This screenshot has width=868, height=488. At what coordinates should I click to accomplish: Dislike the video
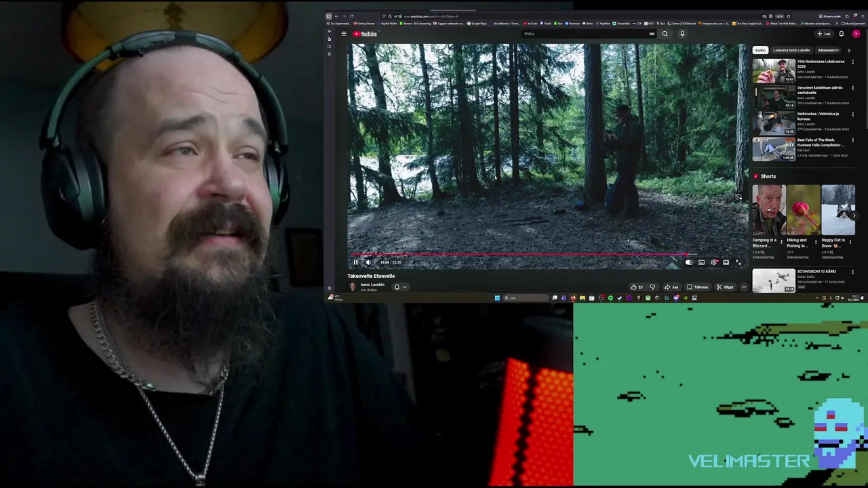(652, 287)
